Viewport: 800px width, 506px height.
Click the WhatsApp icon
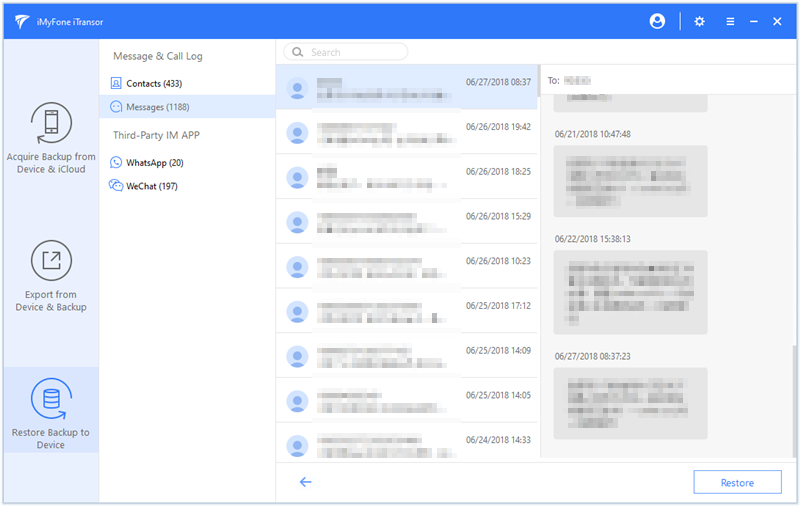116,162
